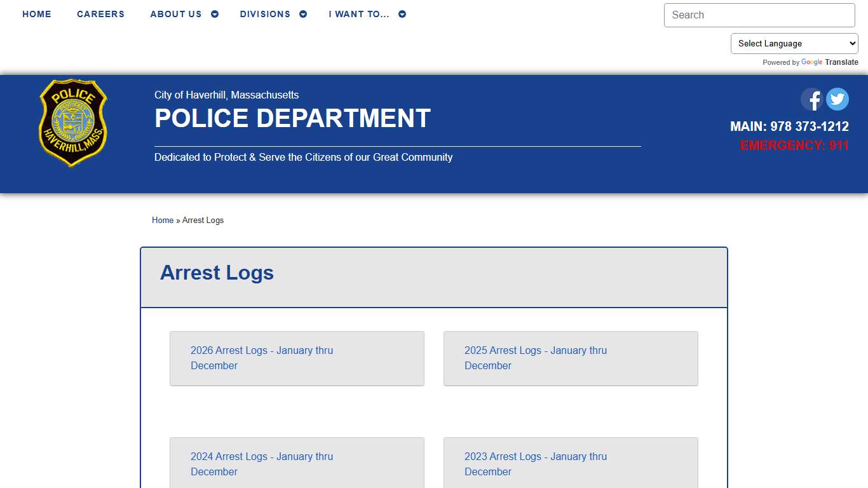The width and height of the screenshot is (868, 488).
Task: Click the I WANT TO chevron icon
Action: click(402, 13)
